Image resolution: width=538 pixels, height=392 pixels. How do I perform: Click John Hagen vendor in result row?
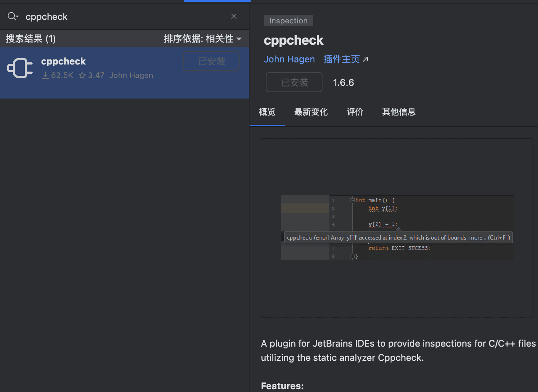131,75
